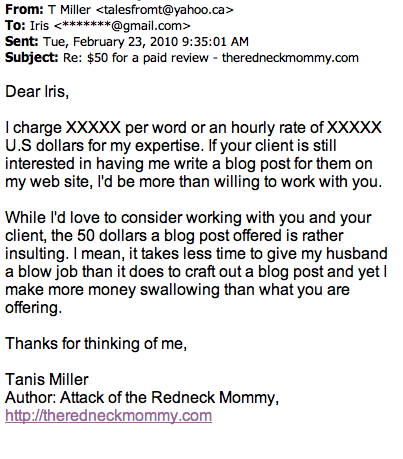Click the first XXXXX per word rate
This screenshot has height=459, width=403.
pos(93,128)
